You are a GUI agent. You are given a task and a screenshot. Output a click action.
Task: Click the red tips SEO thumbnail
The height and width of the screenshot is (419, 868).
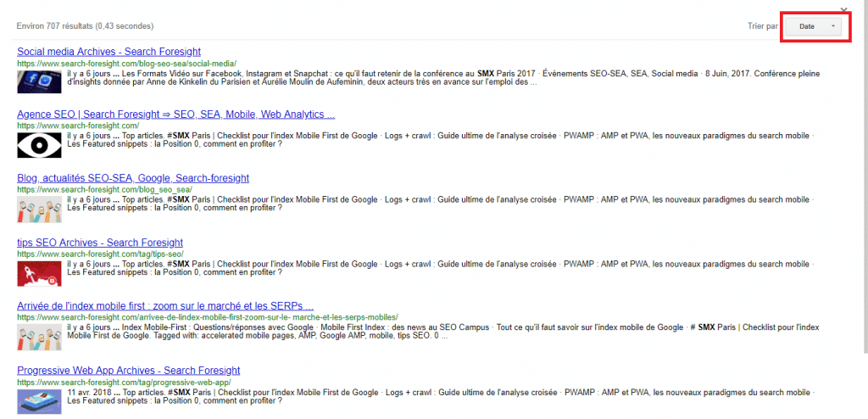click(39, 272)
